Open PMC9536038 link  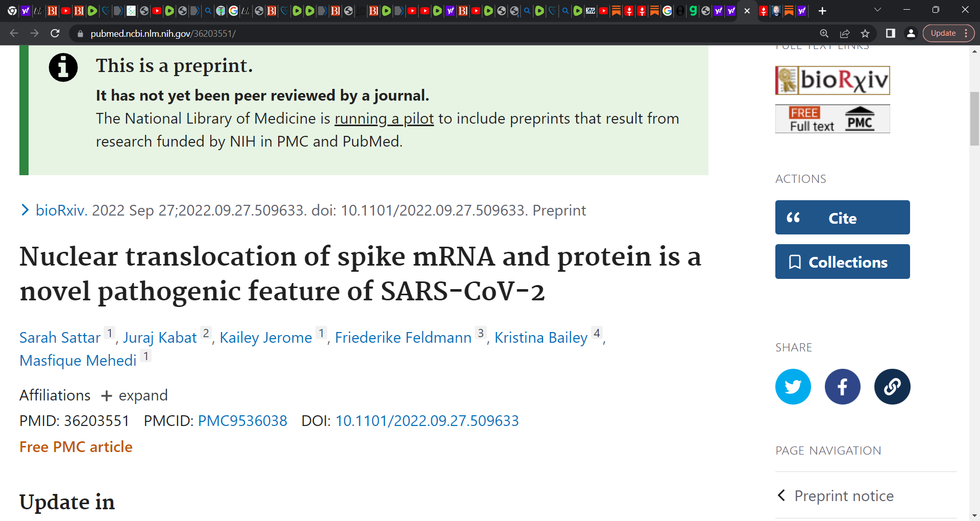[x=242, y=421]
